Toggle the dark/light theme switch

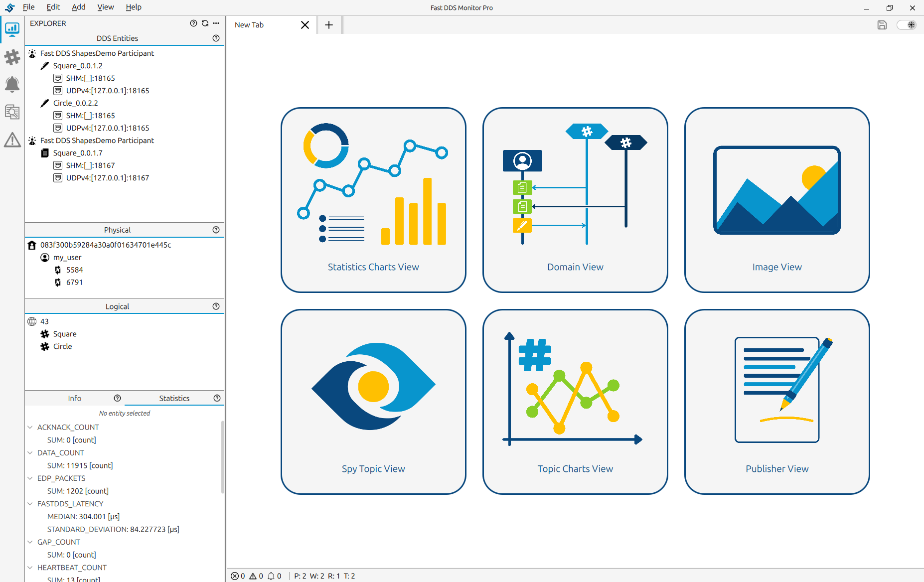907,25
